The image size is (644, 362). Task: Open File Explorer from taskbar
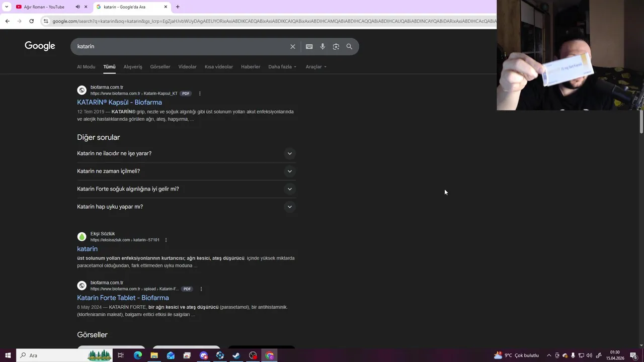154,355
